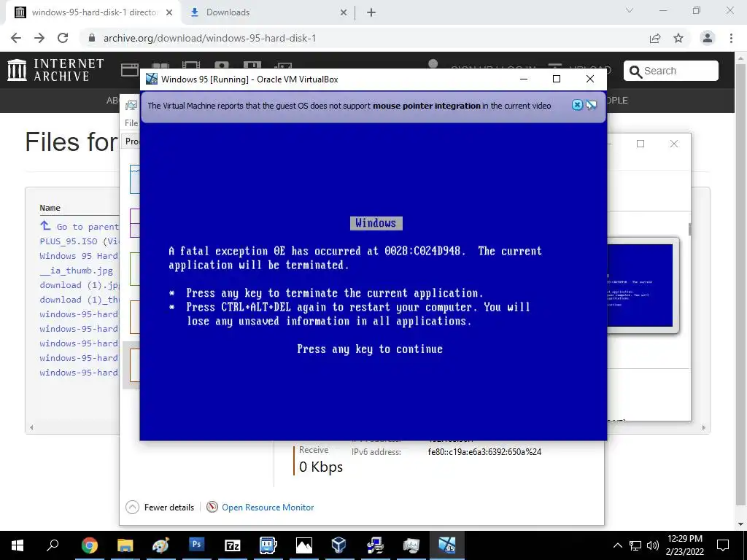Open the first download (1) file link

tap(79, 285)
